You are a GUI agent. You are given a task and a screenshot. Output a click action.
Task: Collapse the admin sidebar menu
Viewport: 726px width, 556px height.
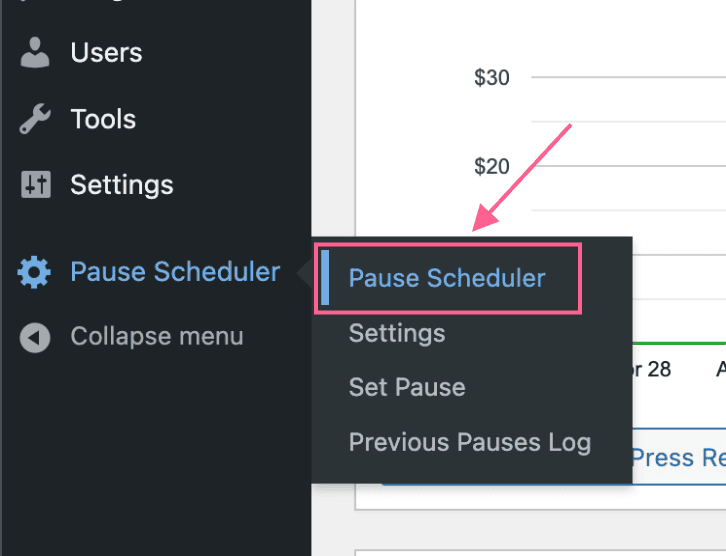click(x=156, y=337)
